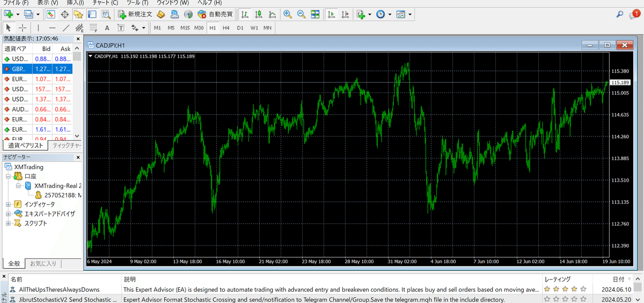Toggle chart shift icon
644x303 pixels.
345,14
